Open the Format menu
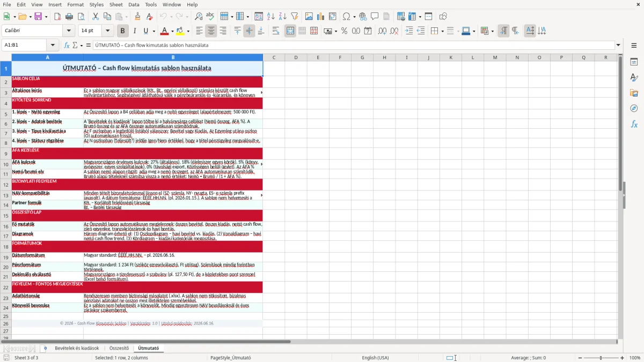This screenshot has height=362, width=644. (75, 4)
